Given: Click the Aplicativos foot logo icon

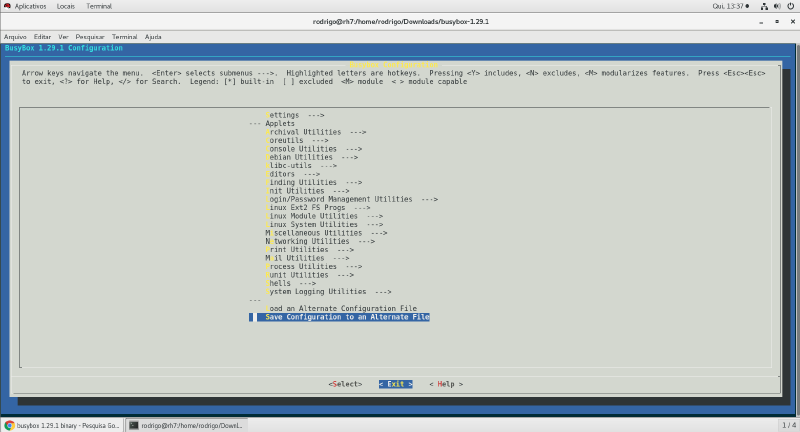Looking at the screenshot, I should pos(7,6).
